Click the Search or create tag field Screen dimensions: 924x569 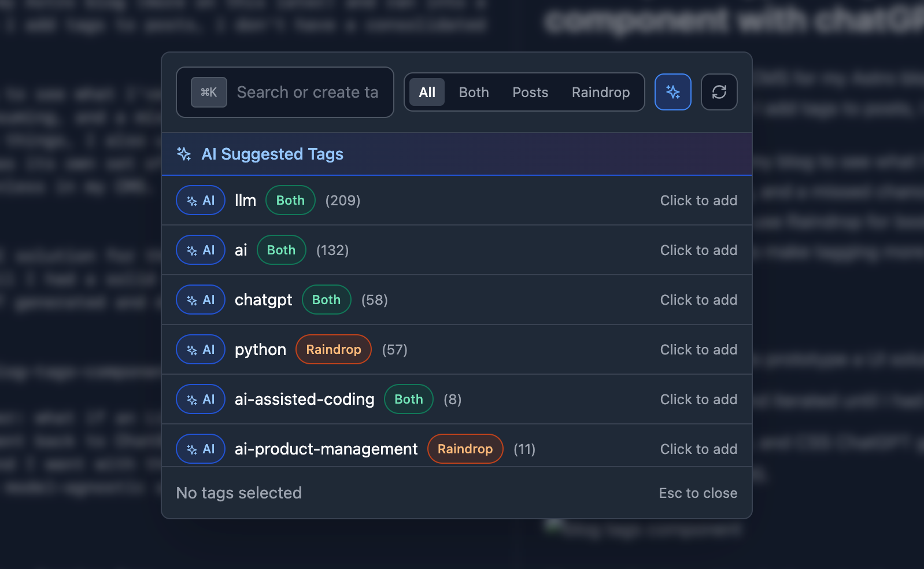coord(285,92)
